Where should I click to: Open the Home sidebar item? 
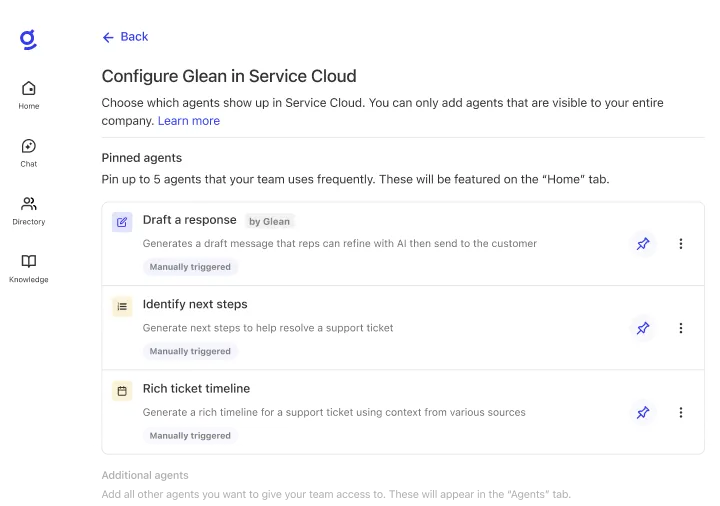28,95
